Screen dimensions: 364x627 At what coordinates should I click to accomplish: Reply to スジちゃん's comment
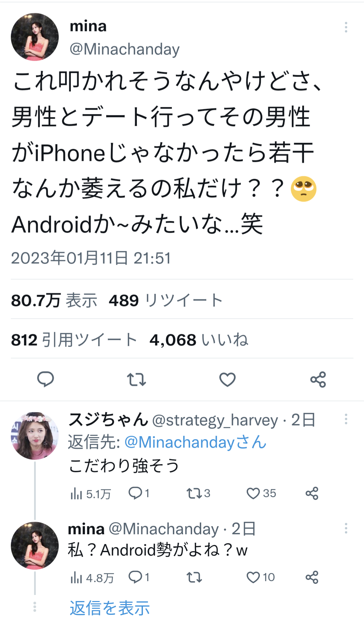[x=139, y=493]
